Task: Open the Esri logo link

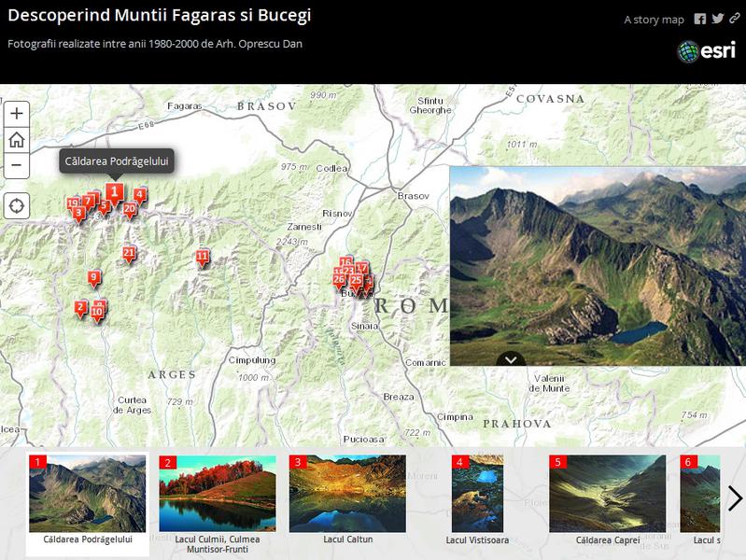Action: click(x=707, y=51)
